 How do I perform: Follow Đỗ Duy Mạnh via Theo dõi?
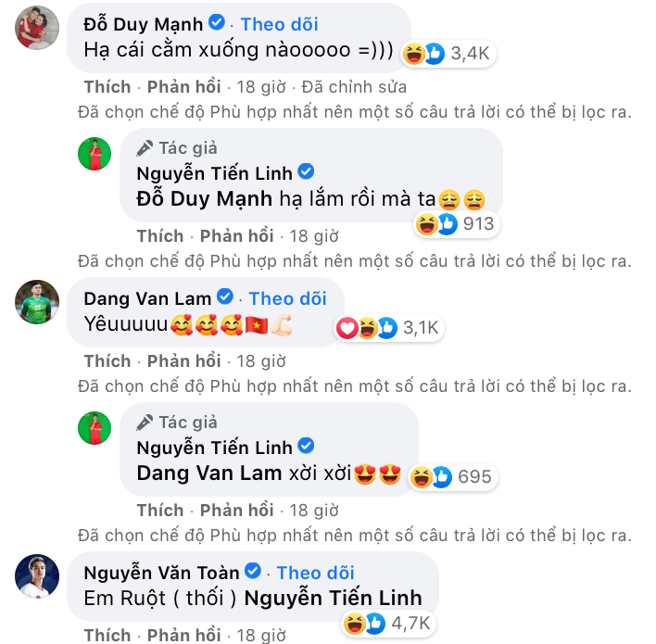(279, 24)
